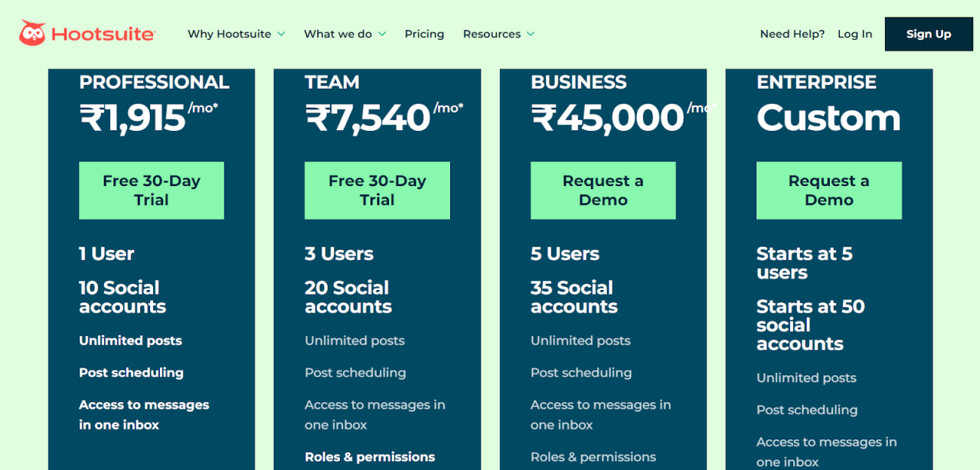Start the Professional Free 30-Day Trial
The image size is (980, 470).
coord(151,190)
